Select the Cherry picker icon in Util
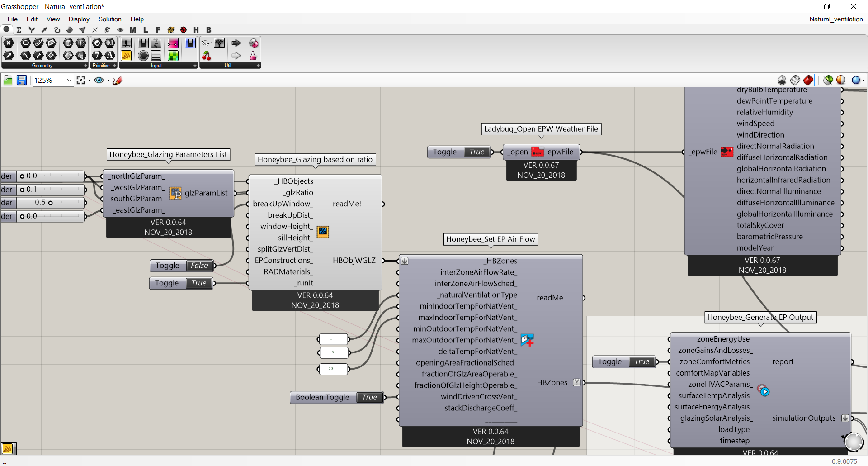The width and height of the screenshot is (868, 466). (207, 56)
